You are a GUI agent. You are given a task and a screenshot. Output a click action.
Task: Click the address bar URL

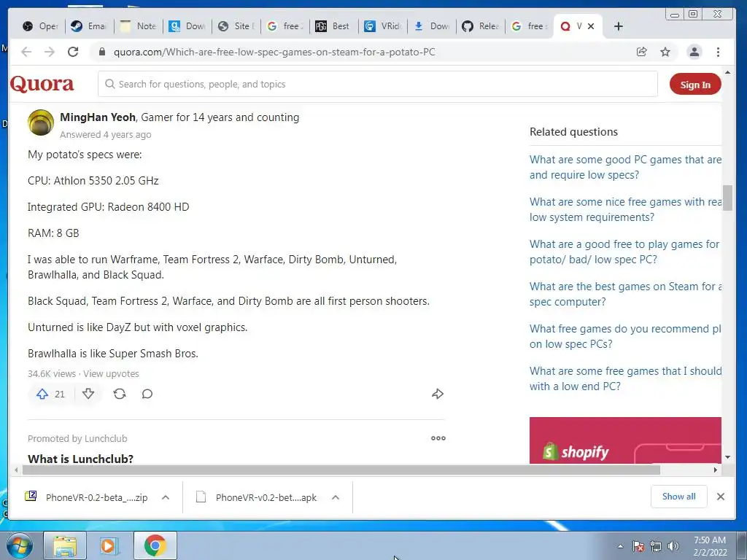click(x=274, y=52)
